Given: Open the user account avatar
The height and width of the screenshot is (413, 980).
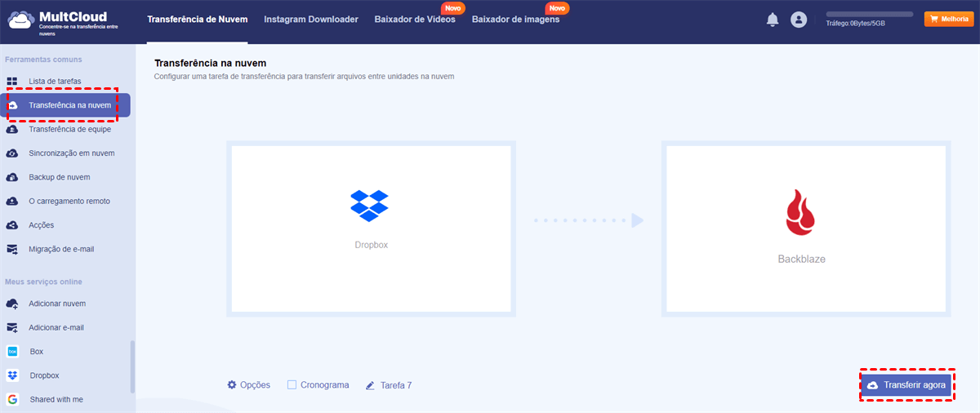Looking at the screenshot, I should click(799, 20).
